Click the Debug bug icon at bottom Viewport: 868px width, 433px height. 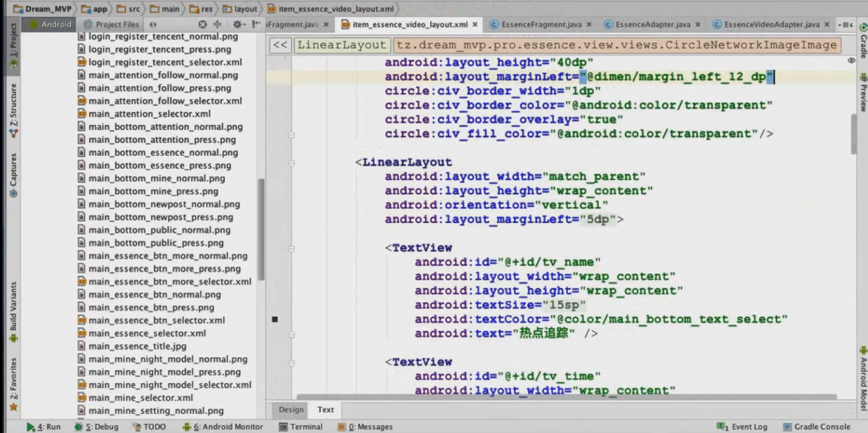(78, 427)
